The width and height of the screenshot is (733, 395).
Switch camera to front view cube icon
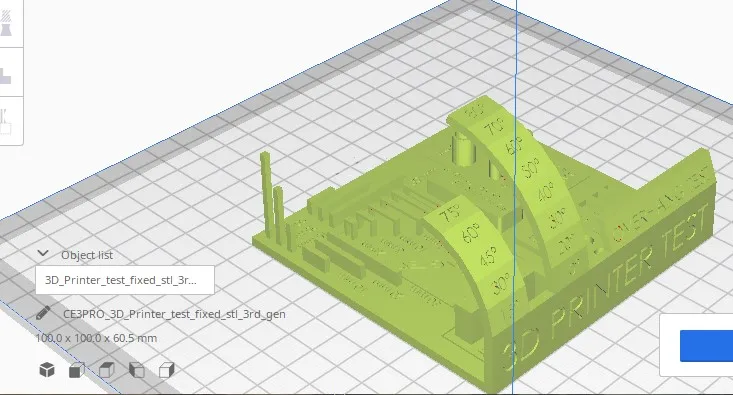77,370
